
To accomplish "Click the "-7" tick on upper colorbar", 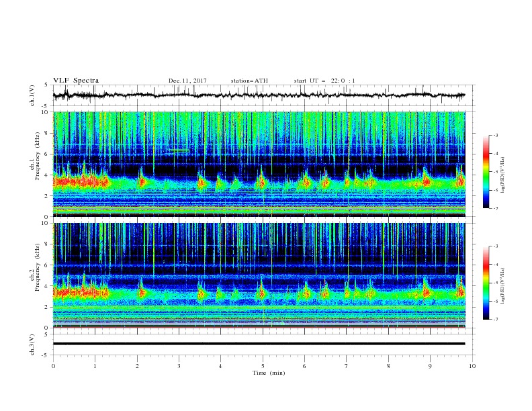I will (x=495, y=208).
